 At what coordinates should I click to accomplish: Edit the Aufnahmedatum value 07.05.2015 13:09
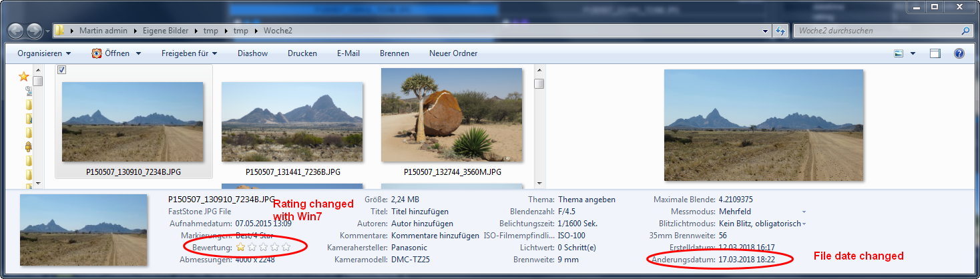point(264,224)
